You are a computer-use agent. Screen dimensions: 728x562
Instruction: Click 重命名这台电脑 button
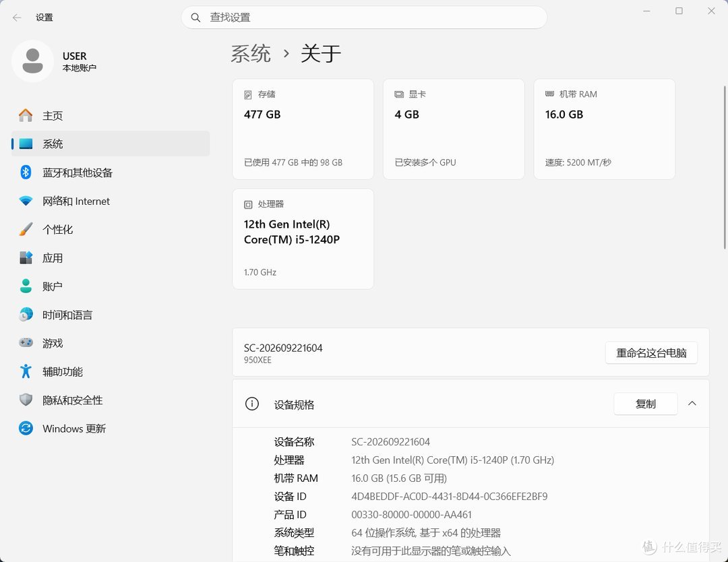click(x=651, y=353)
